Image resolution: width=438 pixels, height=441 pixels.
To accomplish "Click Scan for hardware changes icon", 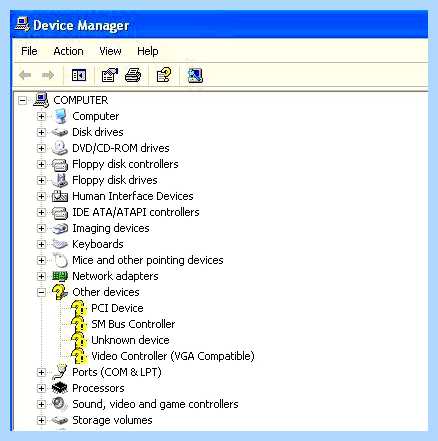I will point(195,75).
